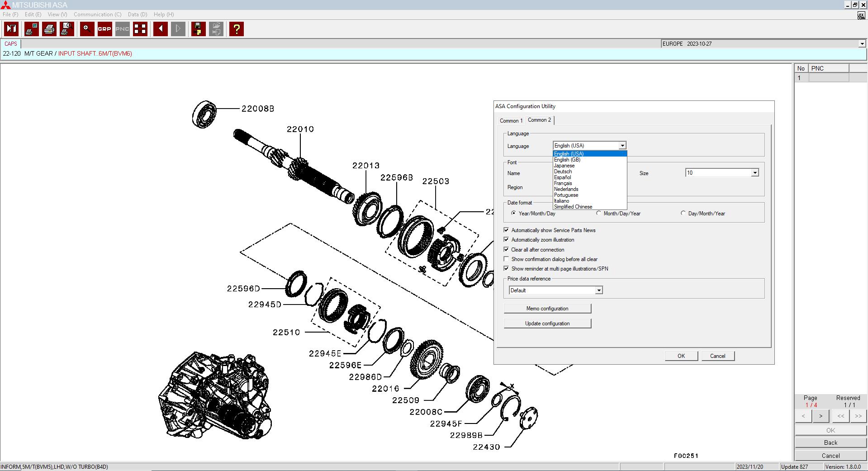Switch to the Common 1 tab
This screenshot has width=868, height=471.
click(x=511, y=121)
